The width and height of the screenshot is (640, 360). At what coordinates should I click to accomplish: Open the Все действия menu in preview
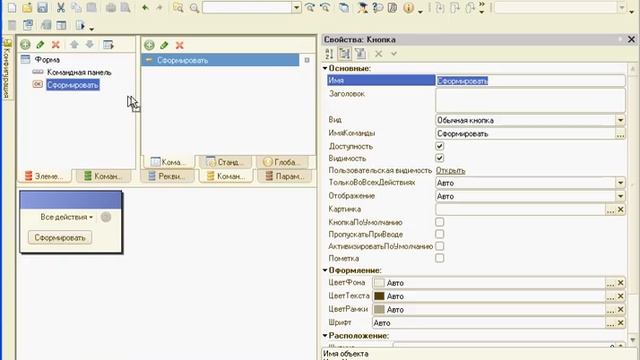point(67,217)
